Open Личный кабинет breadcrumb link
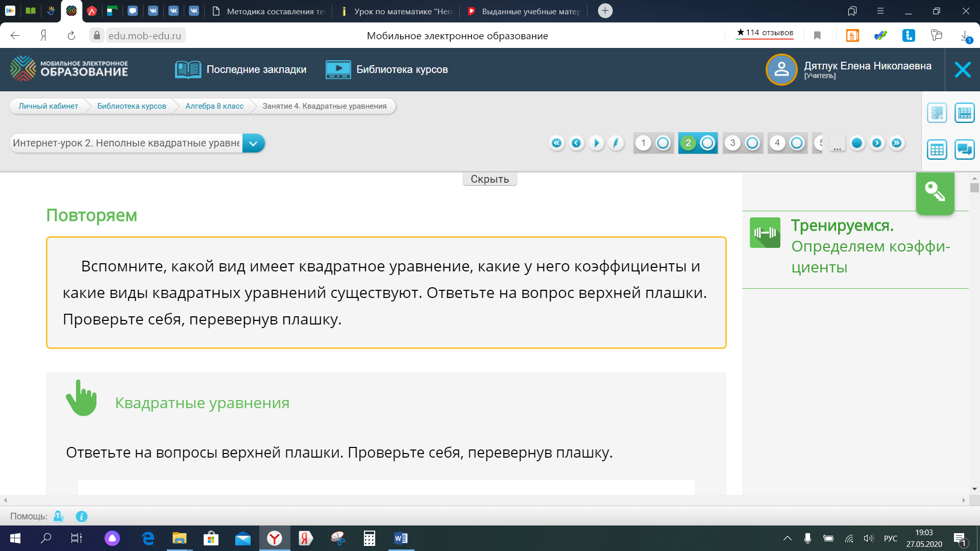Screen dimensions: 980x551 [x=48, y=106]
